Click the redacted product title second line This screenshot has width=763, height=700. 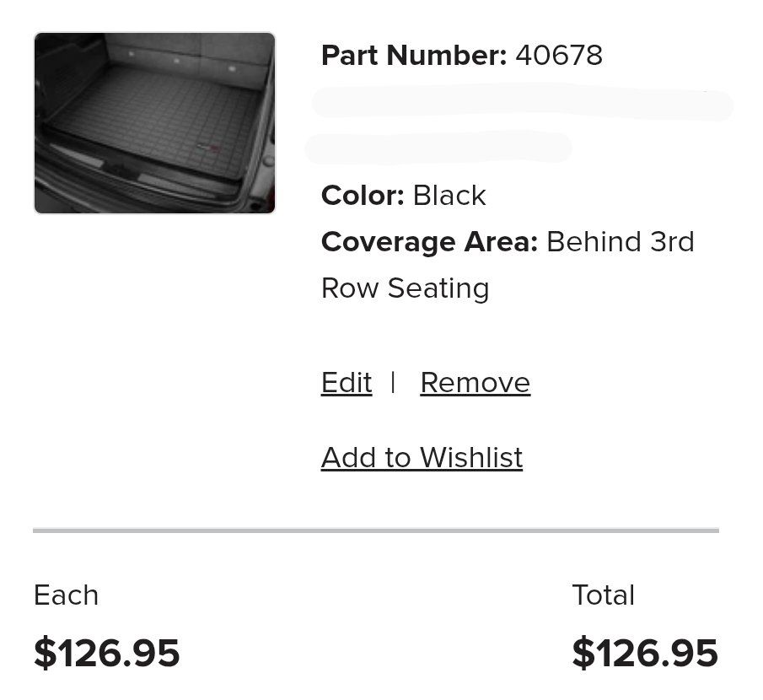438,148
